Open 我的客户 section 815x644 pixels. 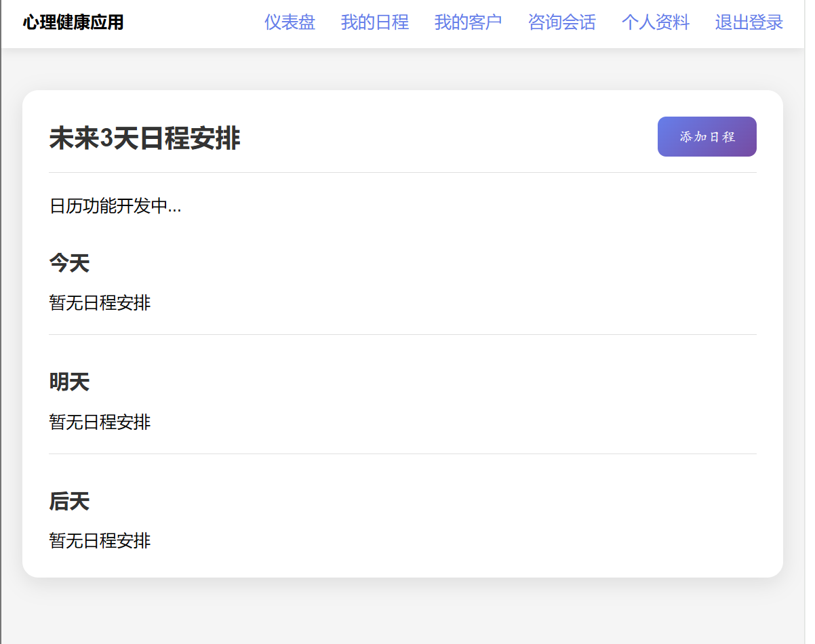(x=468, y=22)
